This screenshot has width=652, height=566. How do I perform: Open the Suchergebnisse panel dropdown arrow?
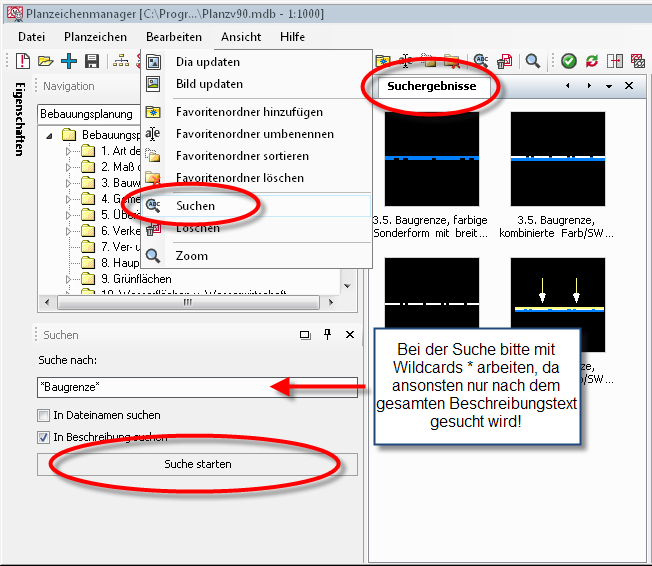pyautogui.click(x=609, y=86)
